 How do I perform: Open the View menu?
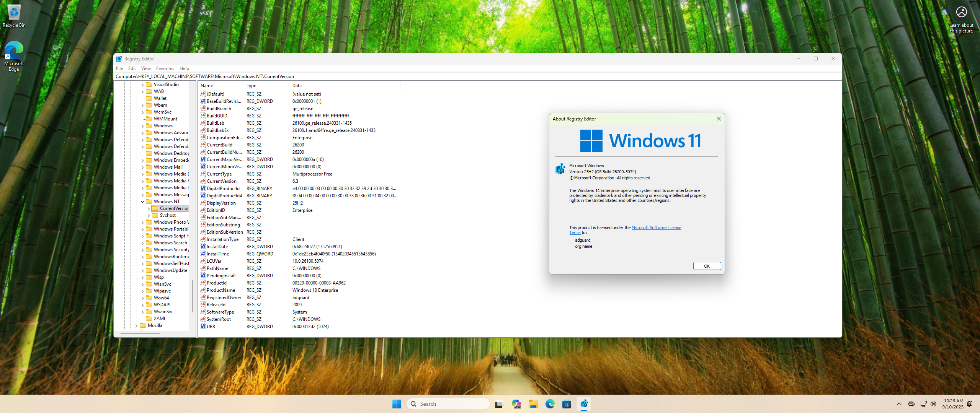[x=146, y=68]
